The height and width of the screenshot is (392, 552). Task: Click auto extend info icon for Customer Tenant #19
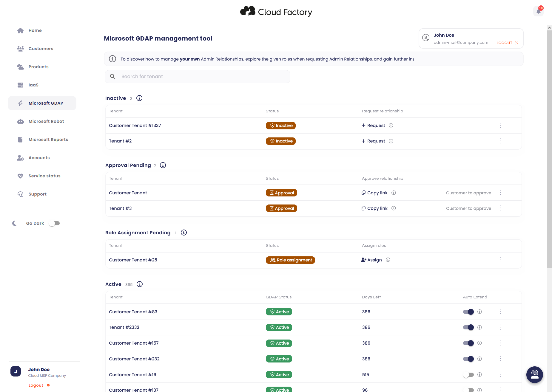[479, 375]
